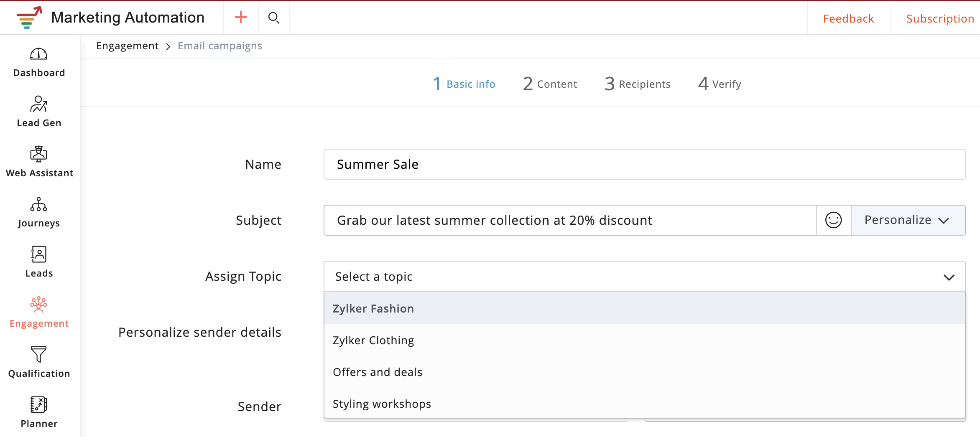The image size is (980, 437).
Task: Open the Web Assistant module
Action: click(39, 162)
